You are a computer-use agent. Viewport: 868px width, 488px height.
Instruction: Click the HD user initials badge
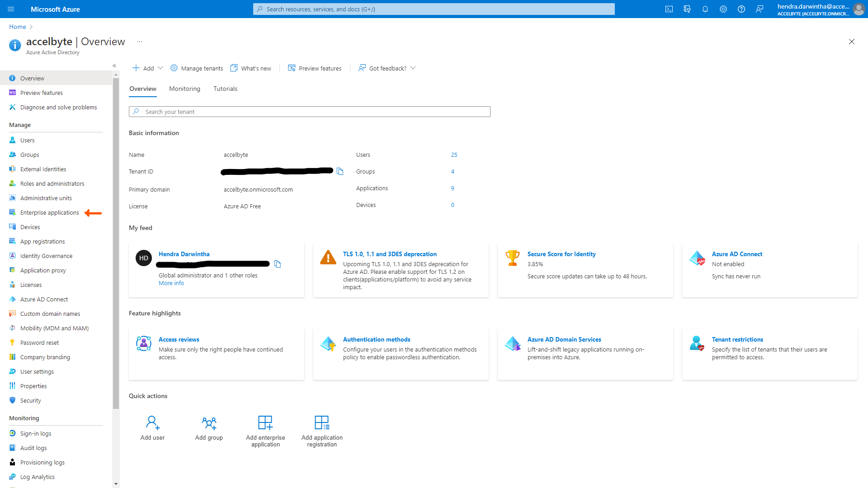[x=144, y=258]
